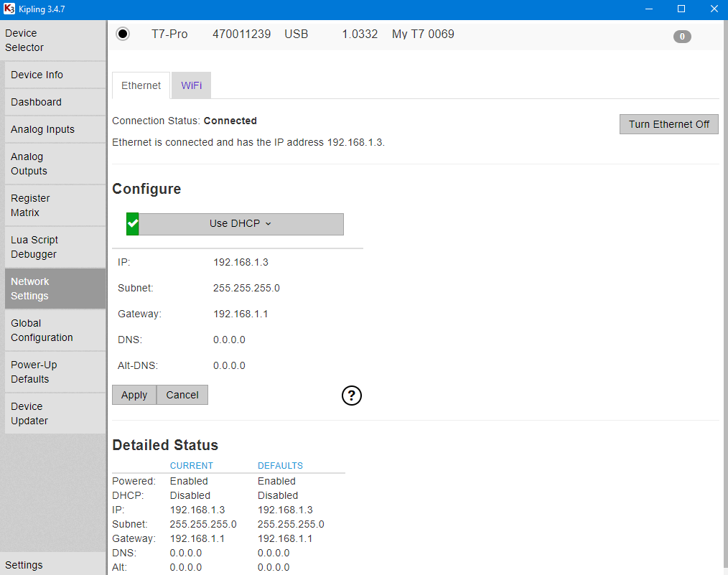Click the Kipling K3 logo icon
Image resolution: width=728 pixels, height=575 pixels.
pos(9,9)
